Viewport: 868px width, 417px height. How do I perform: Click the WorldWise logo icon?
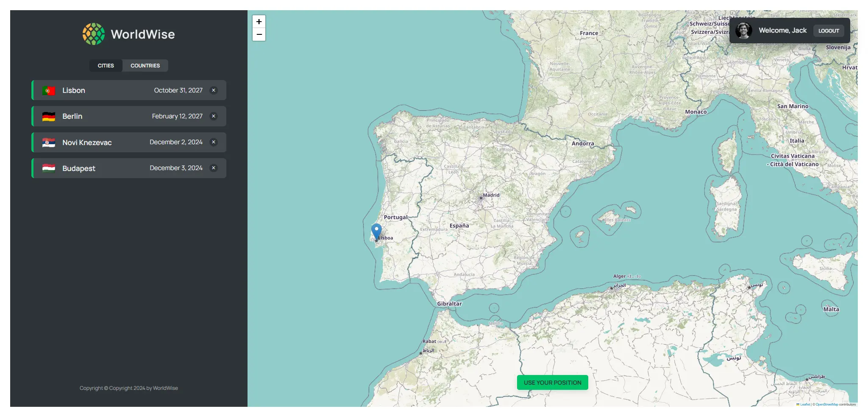tap(93, 34)
